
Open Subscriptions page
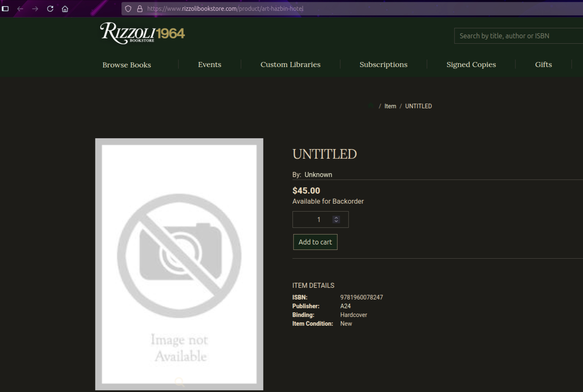(383, 65)
